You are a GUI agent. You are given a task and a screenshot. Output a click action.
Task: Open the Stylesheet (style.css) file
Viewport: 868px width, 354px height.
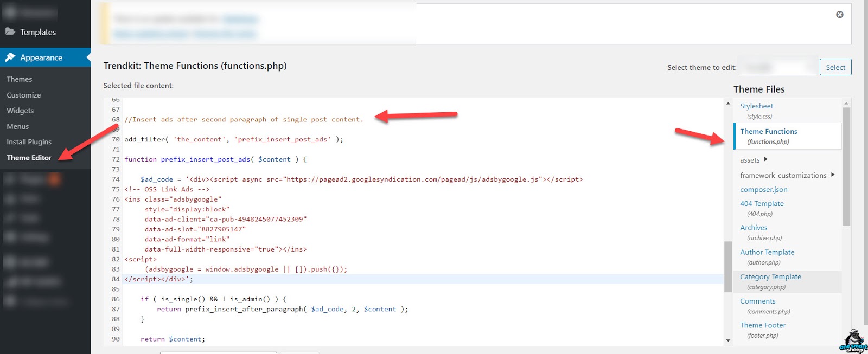click(757, 111)
